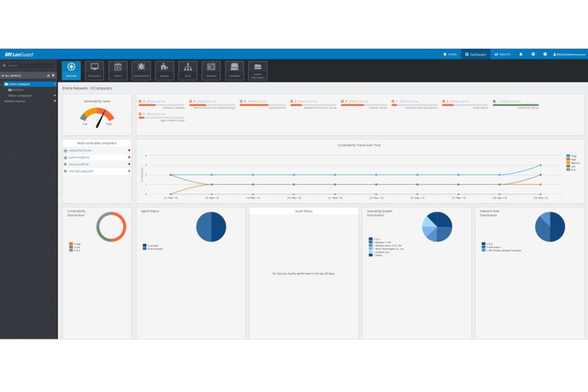Click the notifications bell icon
The image size is (588, 392).
coord(521,54)
